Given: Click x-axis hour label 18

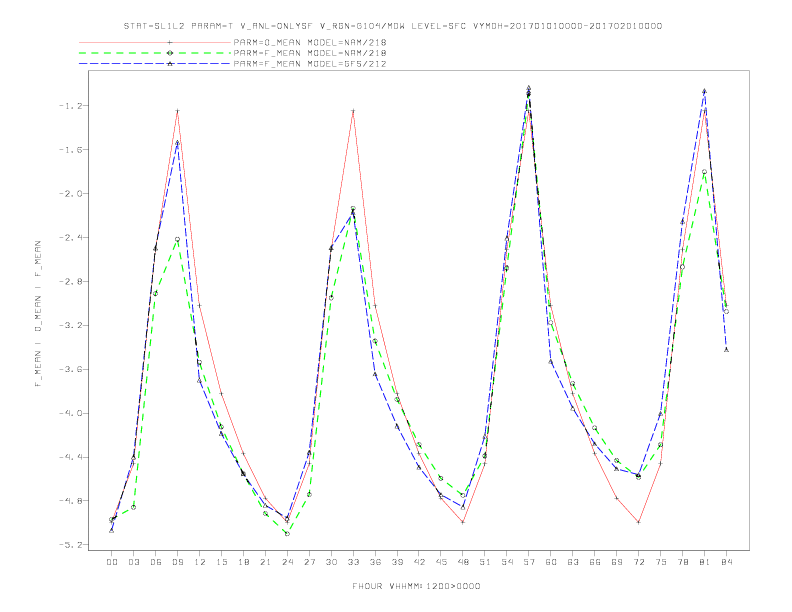Looking at the screenshot, I should point(243,562).
